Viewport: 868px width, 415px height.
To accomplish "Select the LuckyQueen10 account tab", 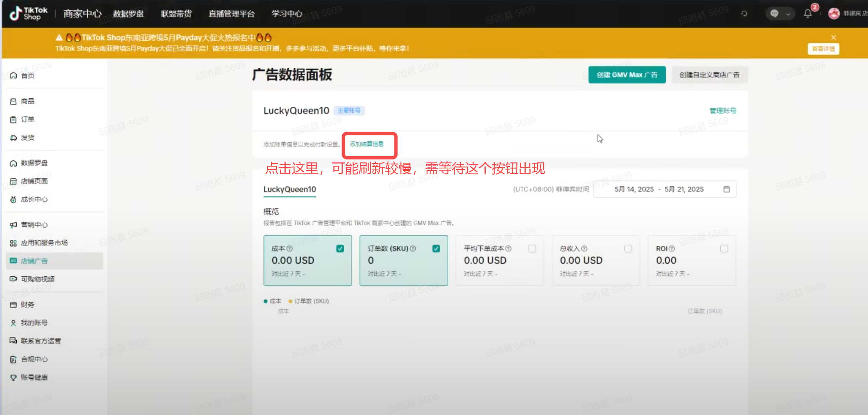I will pos(290,189).
